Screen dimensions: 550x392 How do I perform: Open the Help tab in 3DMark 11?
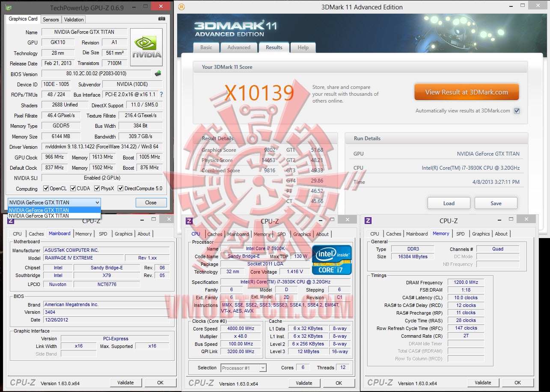tap(303, 47)
